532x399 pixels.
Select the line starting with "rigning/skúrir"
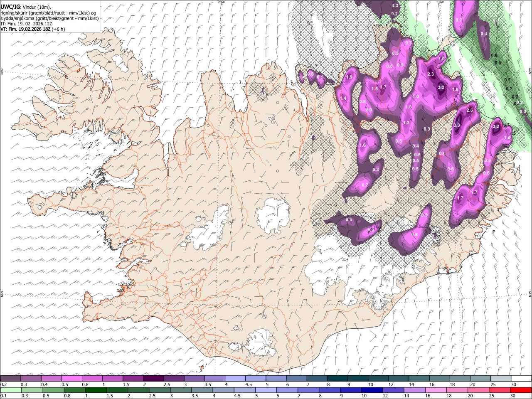point(49,13)
